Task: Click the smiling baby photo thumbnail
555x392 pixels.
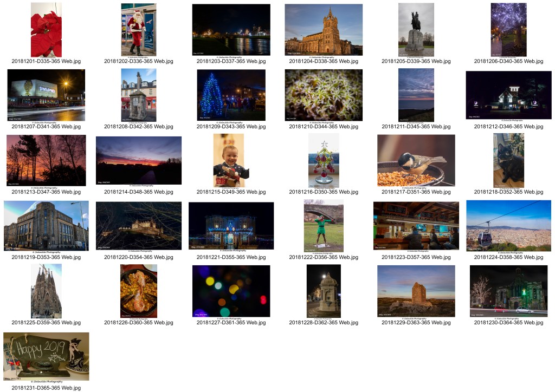Action: click(x=231, y=160)
